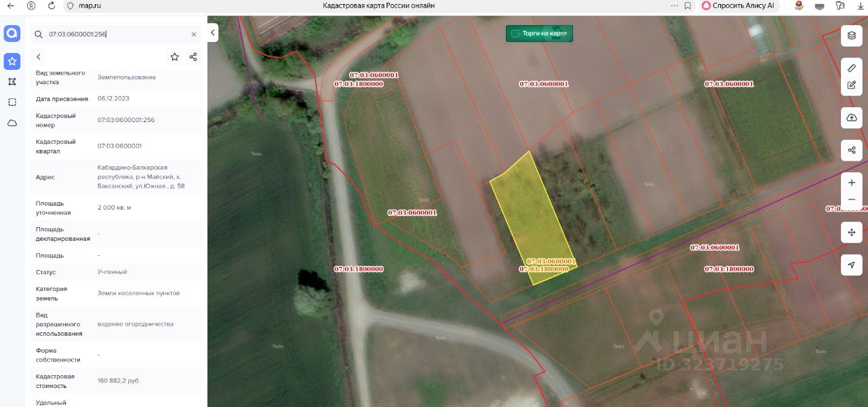This screenshot has width=868, height=407.
Task: Go back in the browser
Action: coord(10,5)
